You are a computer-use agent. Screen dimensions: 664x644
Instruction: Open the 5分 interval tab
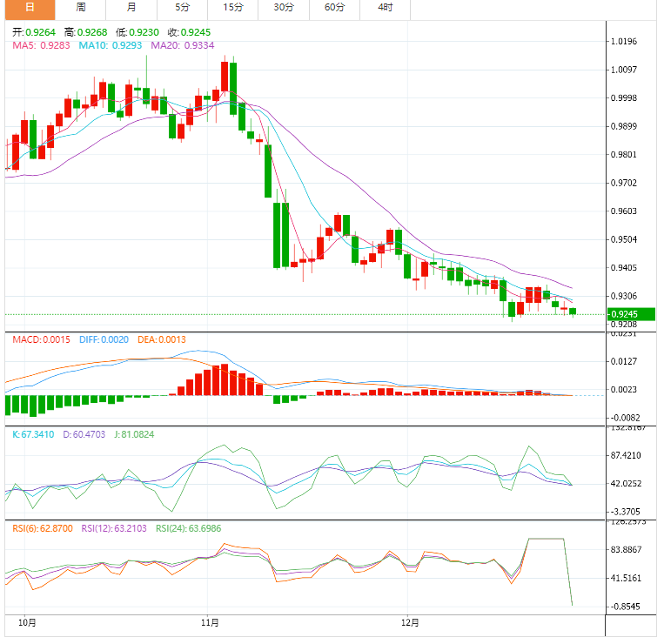tap(183, 8)
